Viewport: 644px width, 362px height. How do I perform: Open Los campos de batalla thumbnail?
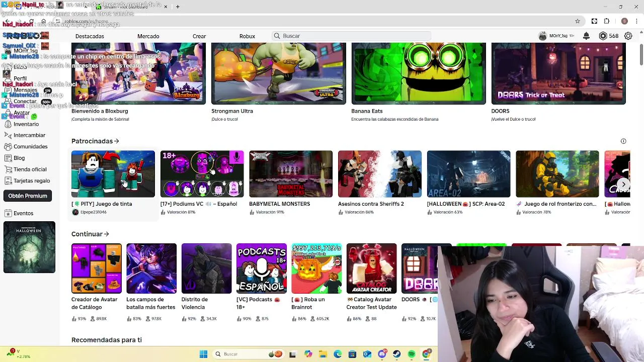pyautogui.click(x=151, y=268)
